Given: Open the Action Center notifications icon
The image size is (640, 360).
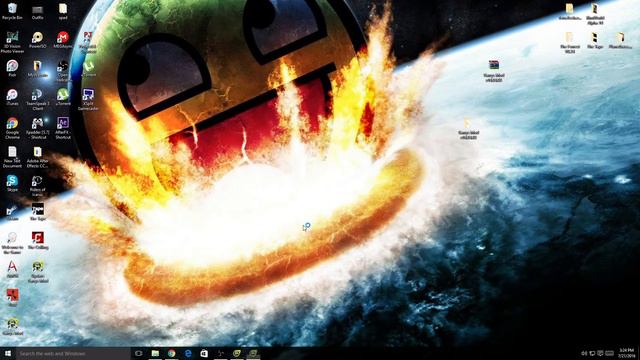Looking at the screenshot, I should [x=600, y=353].
